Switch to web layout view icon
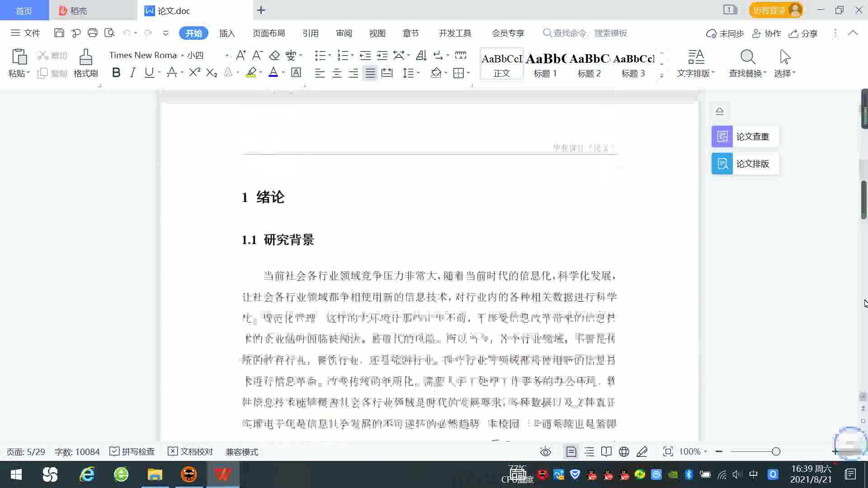This screenshot has height=488, width=868. click(624, 452)
